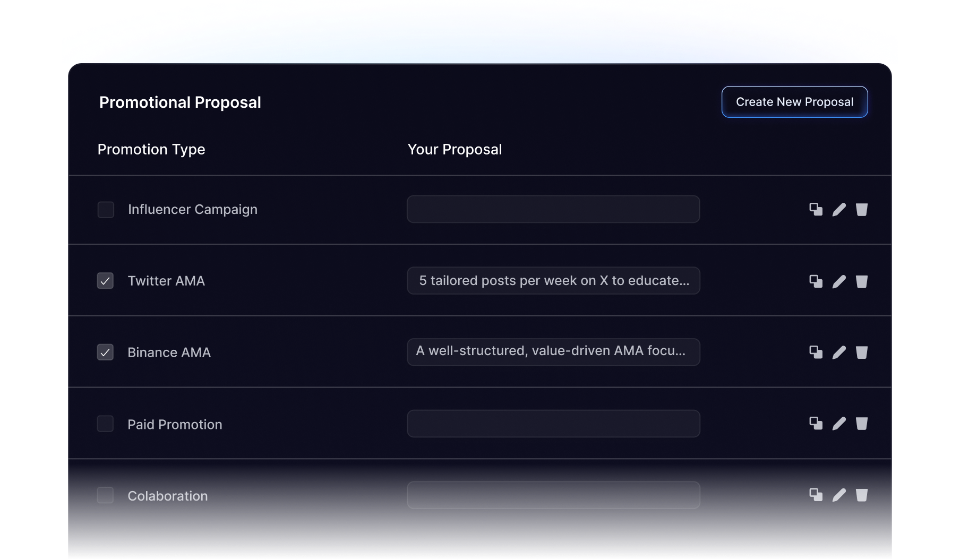Check the Influencer Campaign checkbox
Screen dimensions: 960x560
coord(106,210)
